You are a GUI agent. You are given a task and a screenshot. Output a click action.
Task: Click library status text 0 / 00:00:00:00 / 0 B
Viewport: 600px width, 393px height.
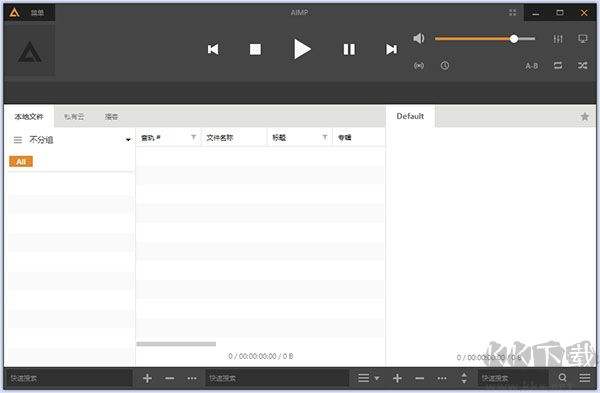[x=261, y=356]
